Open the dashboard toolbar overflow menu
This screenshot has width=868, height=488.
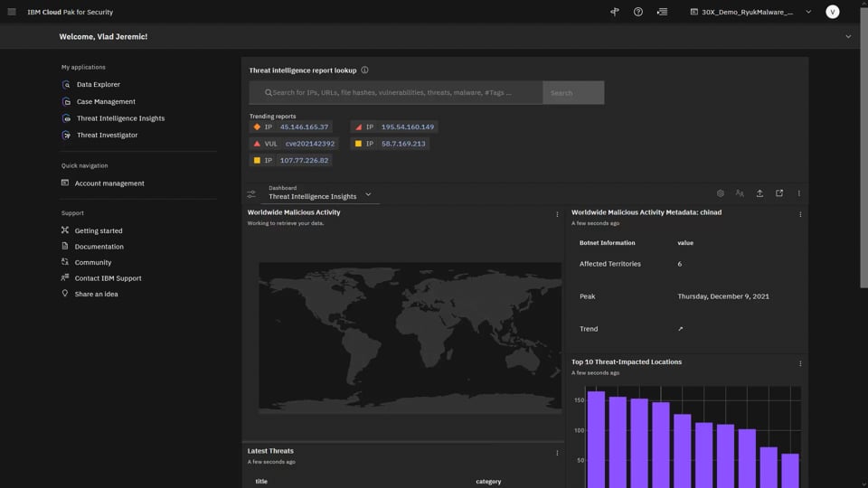798,193
